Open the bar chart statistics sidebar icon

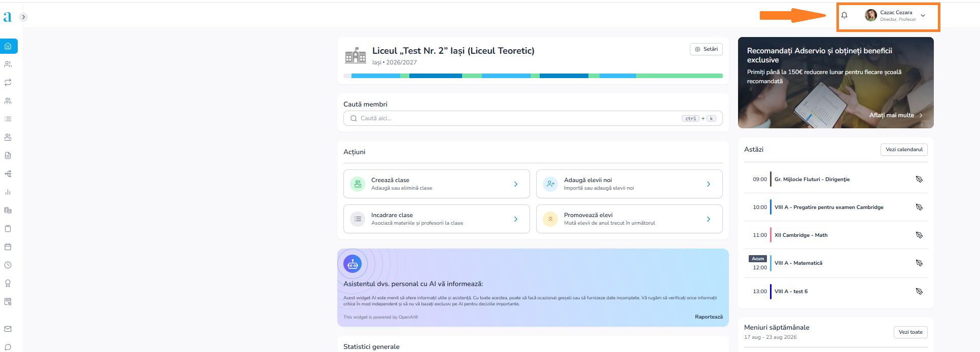click(x=8, y=192)
